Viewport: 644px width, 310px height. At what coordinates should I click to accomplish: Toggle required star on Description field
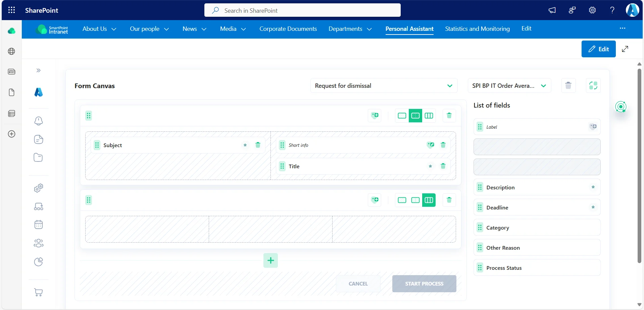(x=593, y=187)
